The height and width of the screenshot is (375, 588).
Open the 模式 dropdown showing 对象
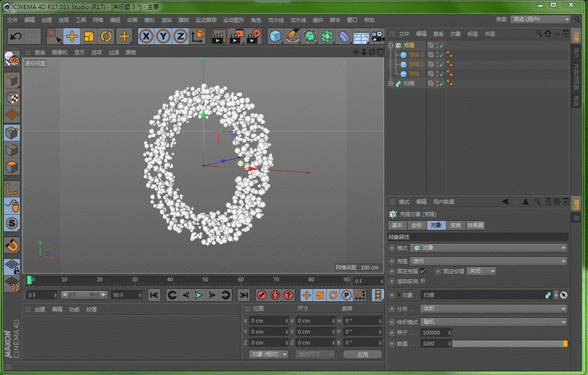pos(489,247)
